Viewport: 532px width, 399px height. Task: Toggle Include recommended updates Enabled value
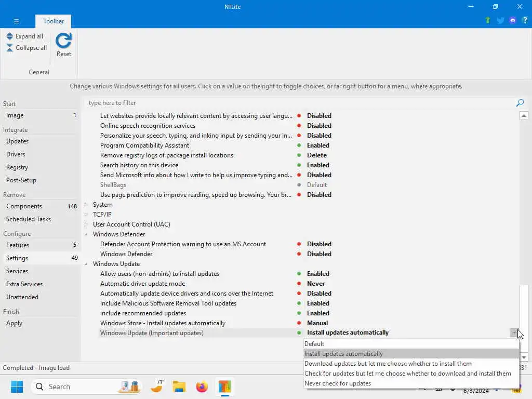click(318, 313)
